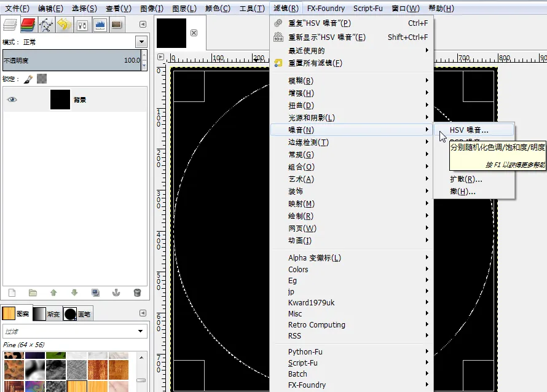Select the 背景 layer thumbnail

60,100
